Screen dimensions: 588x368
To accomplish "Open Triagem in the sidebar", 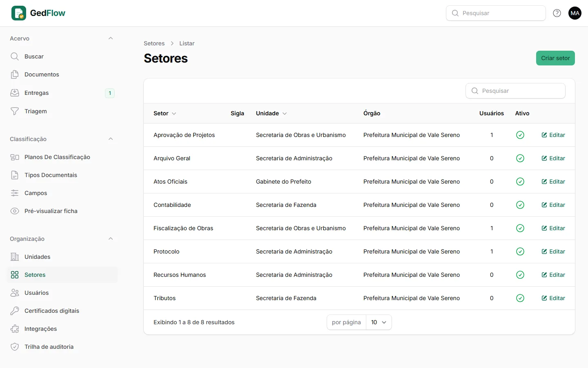I will [62, 111].
